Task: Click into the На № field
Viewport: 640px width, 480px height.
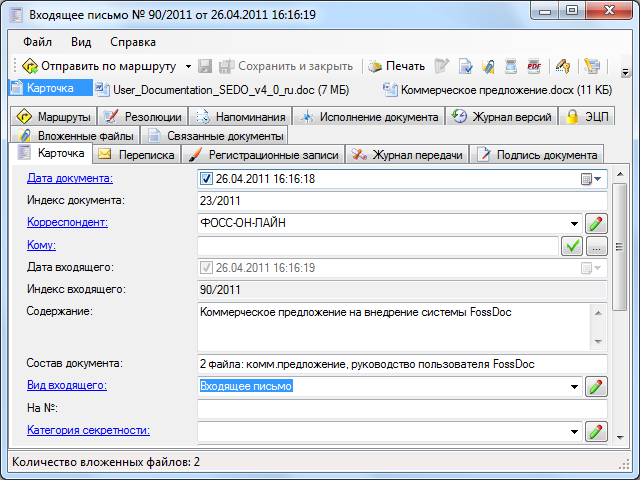Action: coord(402,409)
